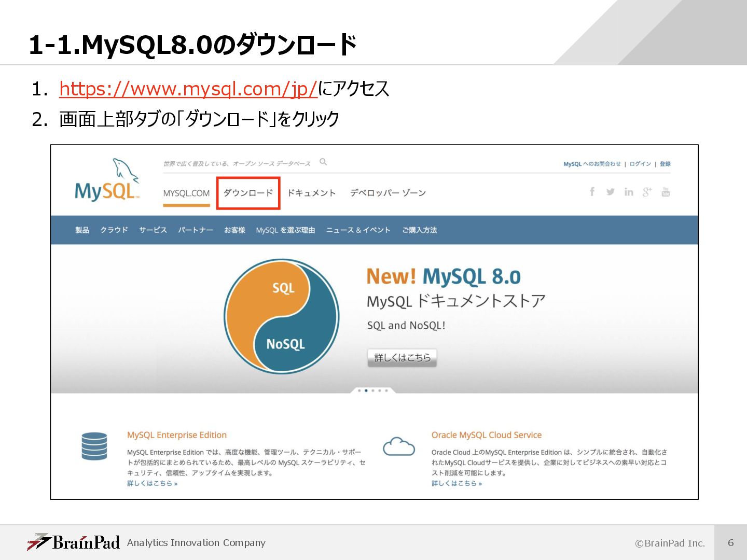Click the BrainPad logo in the footer
This screenshot has height=560, width=747.
tap(74, 542)
